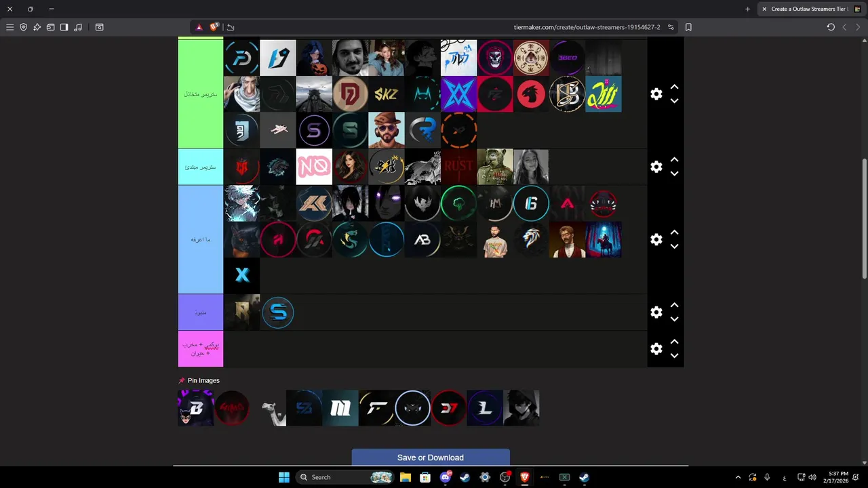
Task: Toggle Brave Shields lion icon
Action: (214, 27)
